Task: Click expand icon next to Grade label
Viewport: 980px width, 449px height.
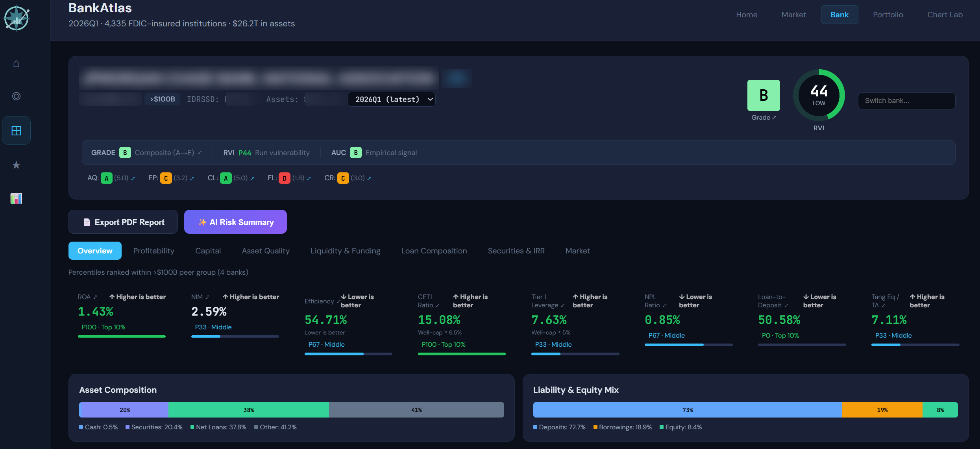Action: tap(774, 118)
